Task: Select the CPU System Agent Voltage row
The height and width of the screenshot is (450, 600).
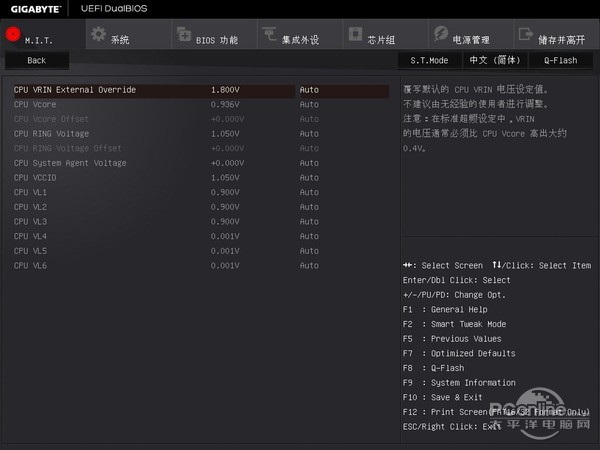Action: pos(201,163)
